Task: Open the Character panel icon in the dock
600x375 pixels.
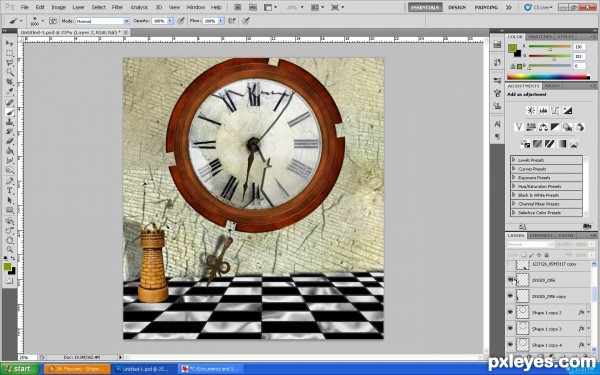Action: pos(497,124)
